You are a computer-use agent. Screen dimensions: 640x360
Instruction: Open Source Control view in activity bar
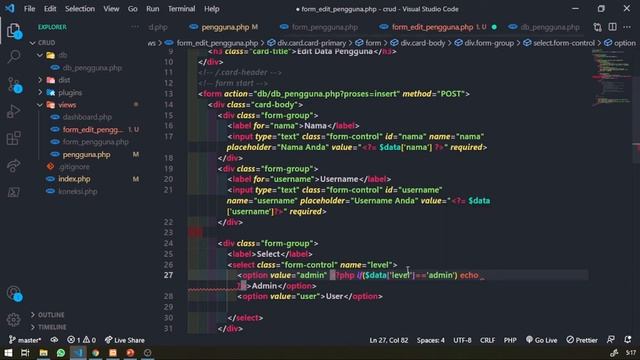[x=13, y=84]
